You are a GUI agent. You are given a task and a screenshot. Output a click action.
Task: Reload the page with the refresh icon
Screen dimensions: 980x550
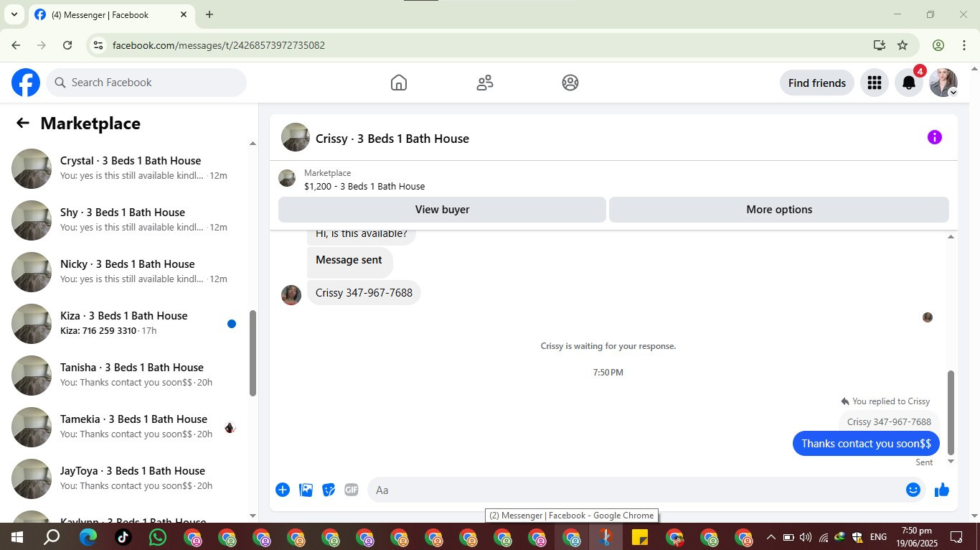coord(67,45)
